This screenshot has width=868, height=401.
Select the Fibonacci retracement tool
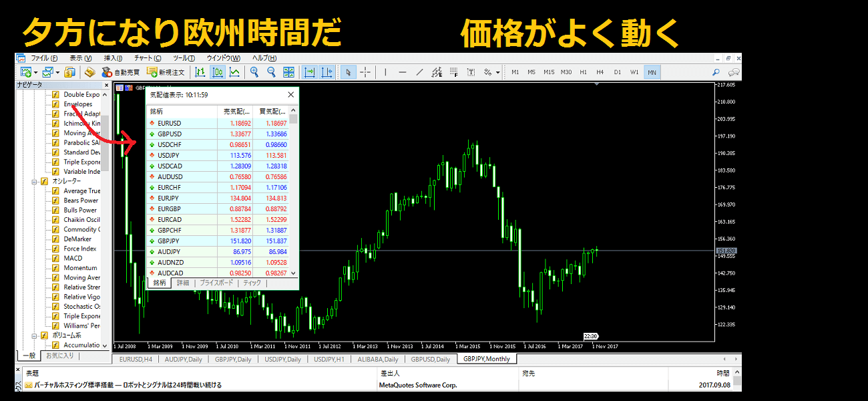click(x=454, y=72)
